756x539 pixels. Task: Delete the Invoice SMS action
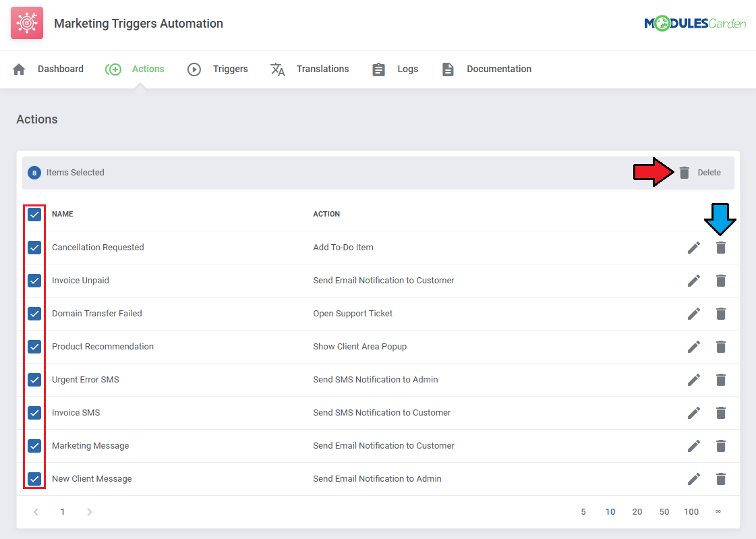pos(721,413)
